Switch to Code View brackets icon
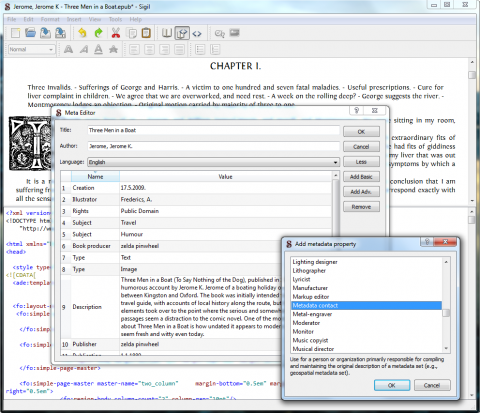 click(197, 33)
